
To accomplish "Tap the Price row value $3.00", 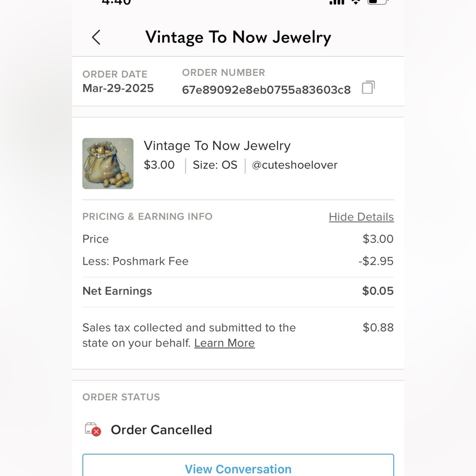I will (x=378, y=239).
